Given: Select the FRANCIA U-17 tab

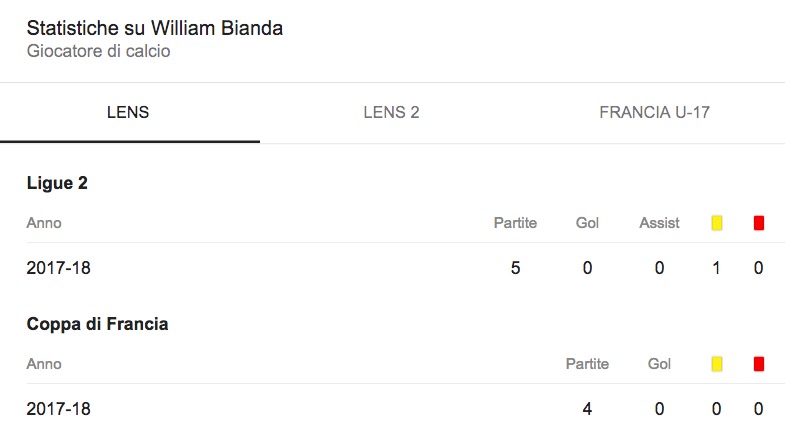Looking at the screenshot, I should [654, 112].
